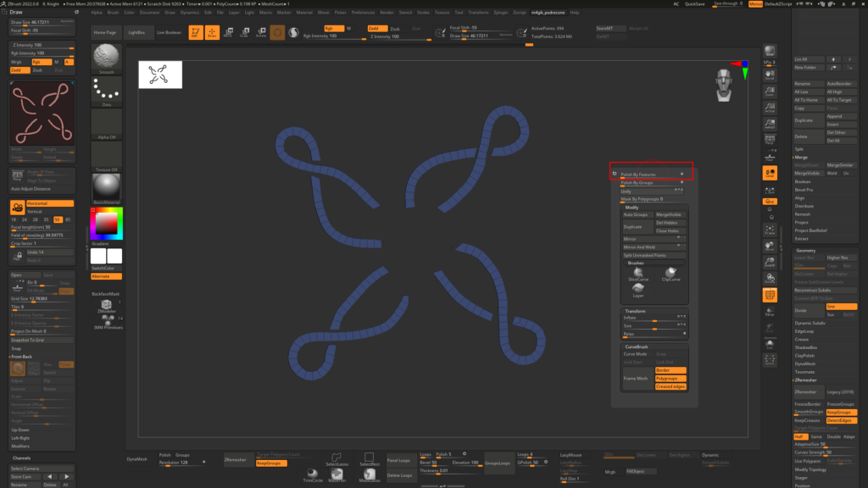The width and height of the screenshot is (868, 488).
Task: Open the Preferences menu
Action: (x=363, y=13)
